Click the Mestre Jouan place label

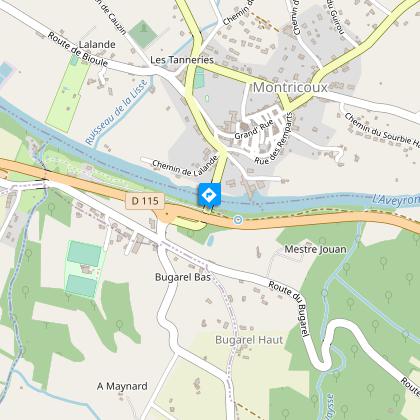315,249
